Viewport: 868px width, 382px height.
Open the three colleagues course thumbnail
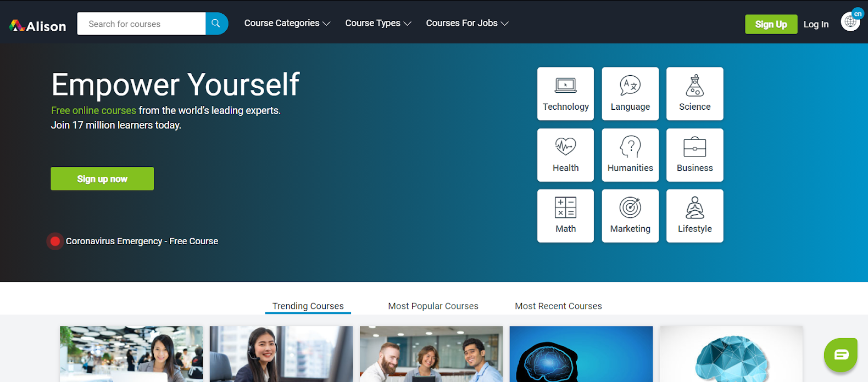tap(431, 354)
